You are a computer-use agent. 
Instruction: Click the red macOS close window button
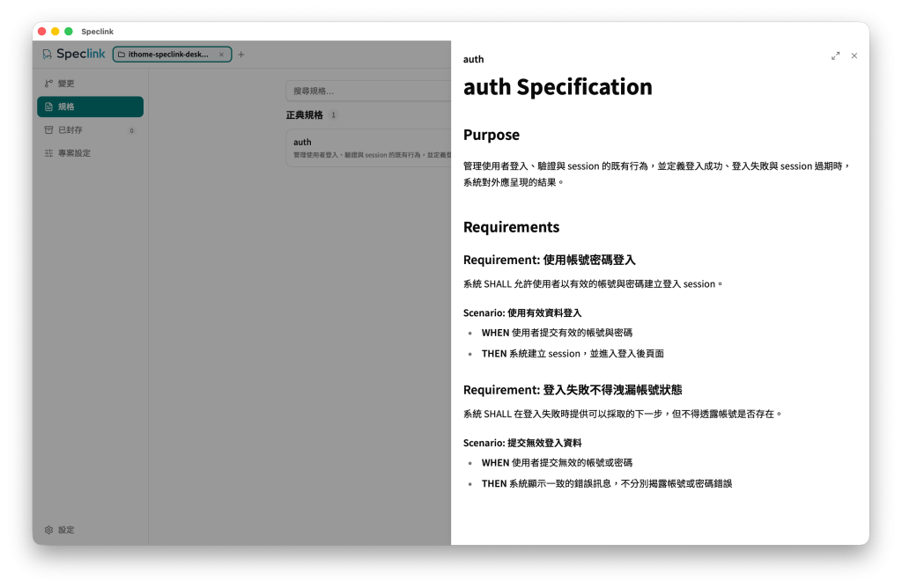pos(42,31)
